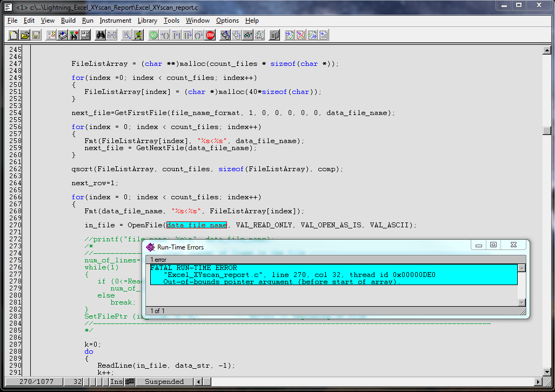Open the Instrument menu

tap(115, 21)
